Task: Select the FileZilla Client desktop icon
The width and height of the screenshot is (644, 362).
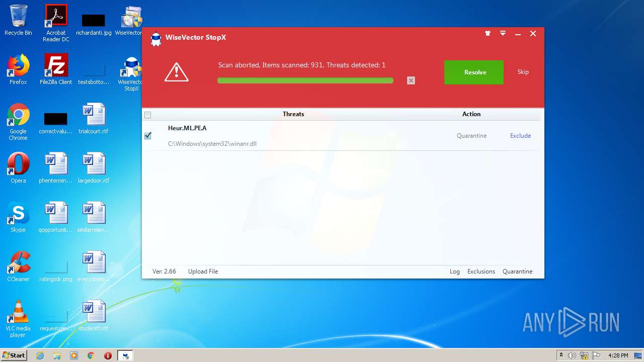Action: pos(56,69)
